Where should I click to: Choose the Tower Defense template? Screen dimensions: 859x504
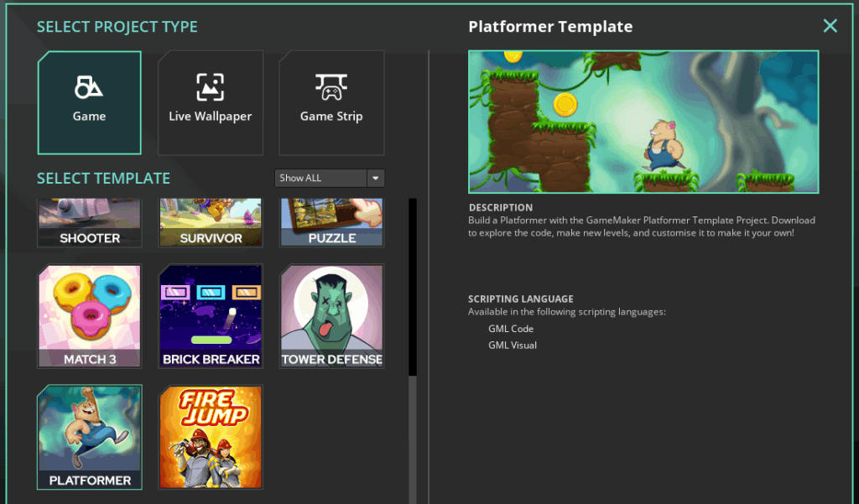coord(331,316)
